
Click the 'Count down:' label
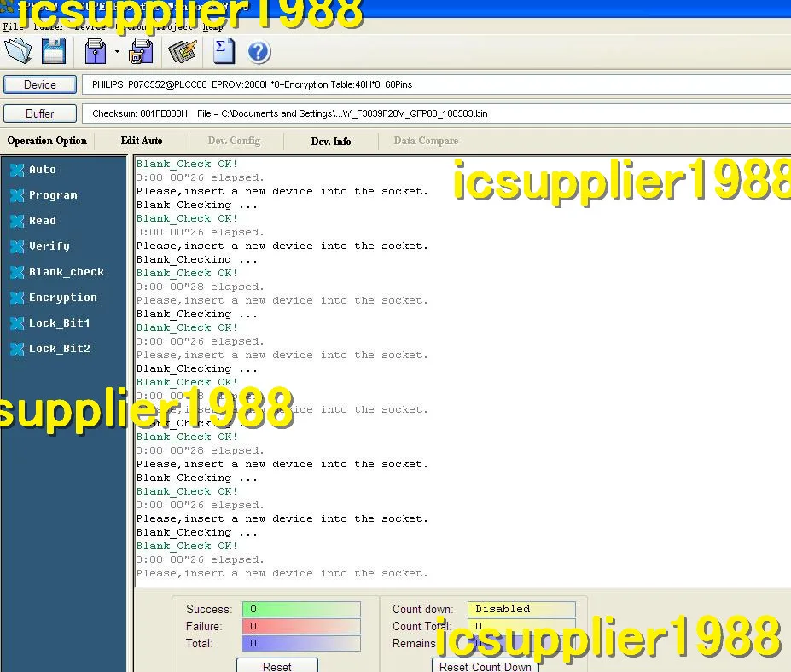[x=422, y=609]
